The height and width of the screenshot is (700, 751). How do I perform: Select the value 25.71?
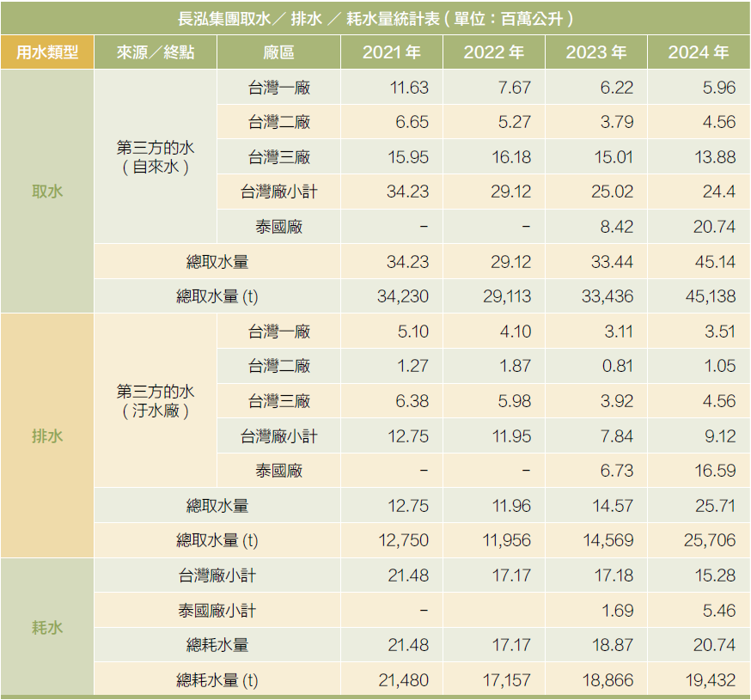(x=715, y=506)
